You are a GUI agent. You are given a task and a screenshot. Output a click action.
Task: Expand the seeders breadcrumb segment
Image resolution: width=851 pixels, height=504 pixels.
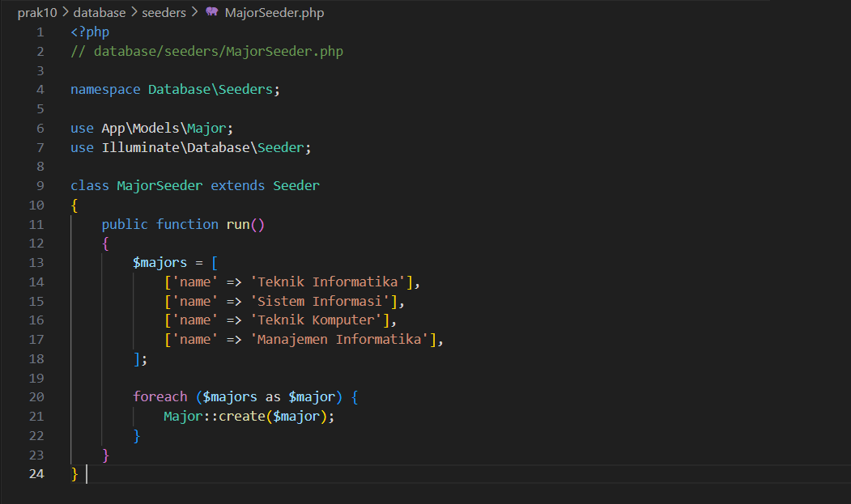point(164,13)
